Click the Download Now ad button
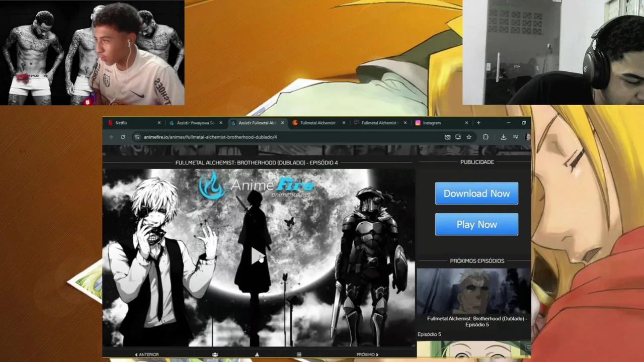 476,194
